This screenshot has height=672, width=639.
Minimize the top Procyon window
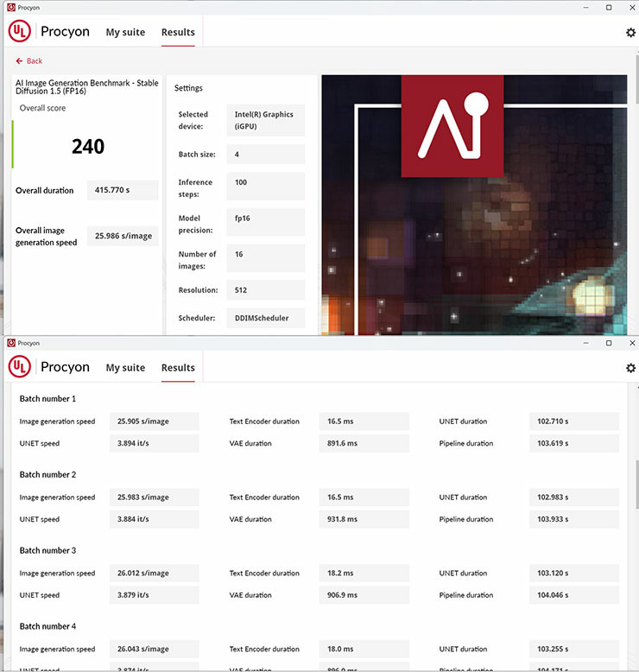[585, 7]
